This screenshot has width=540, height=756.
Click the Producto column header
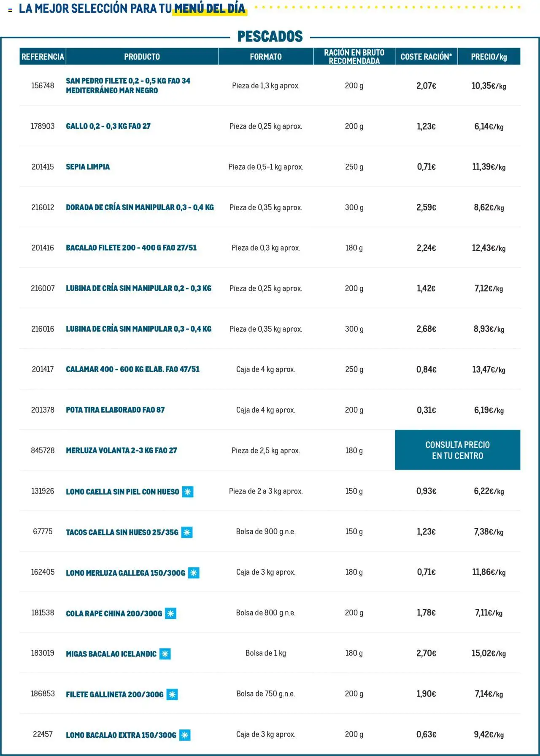(x=142, y=57)
